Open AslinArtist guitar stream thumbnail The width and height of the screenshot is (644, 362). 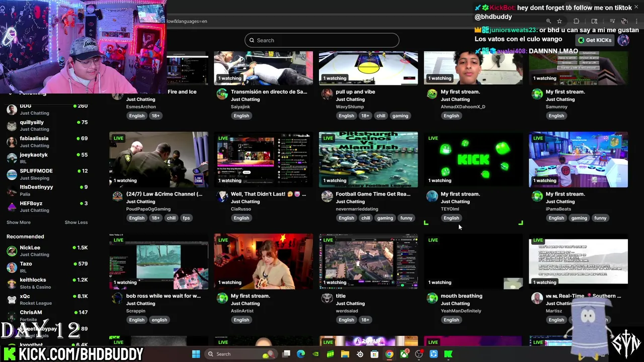tap(263, 261)
